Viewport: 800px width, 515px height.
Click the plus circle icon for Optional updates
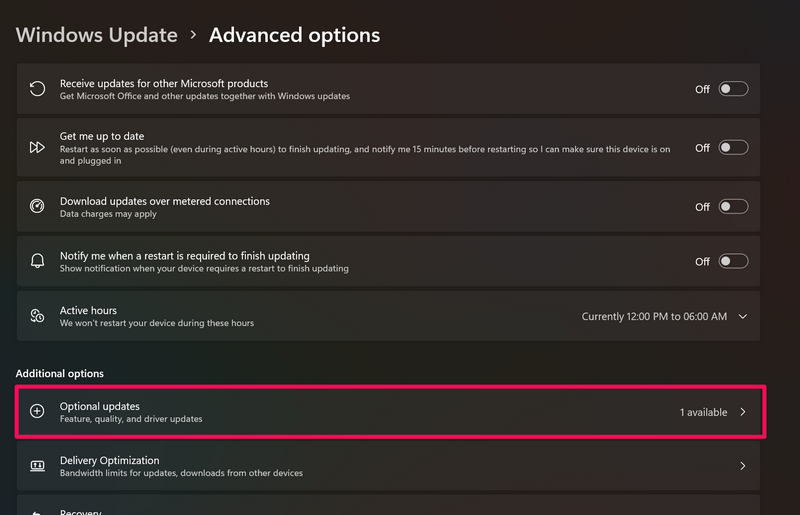pyautogui.click(x=37, y=411)
